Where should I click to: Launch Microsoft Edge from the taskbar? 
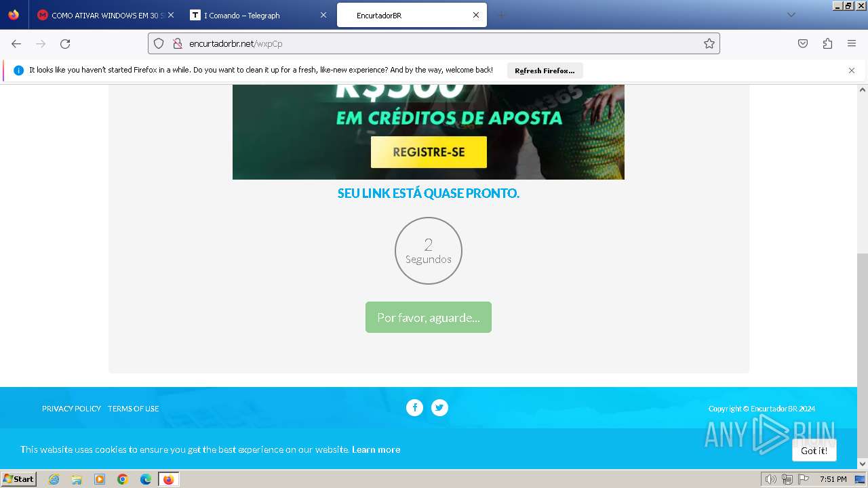146,479
